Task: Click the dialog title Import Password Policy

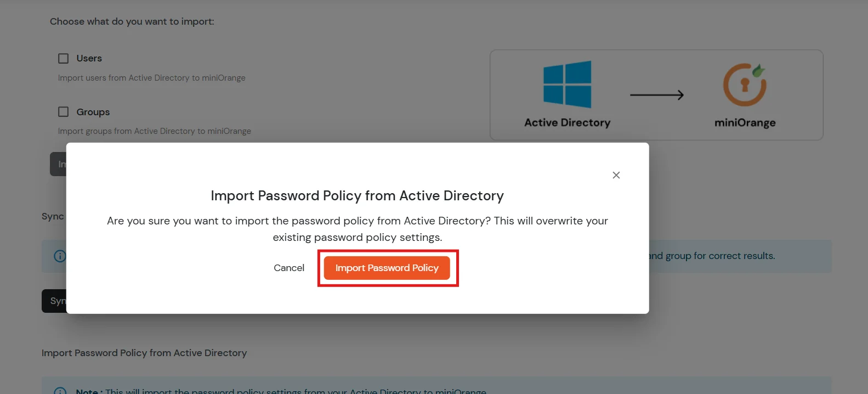Action: point(357,195)
